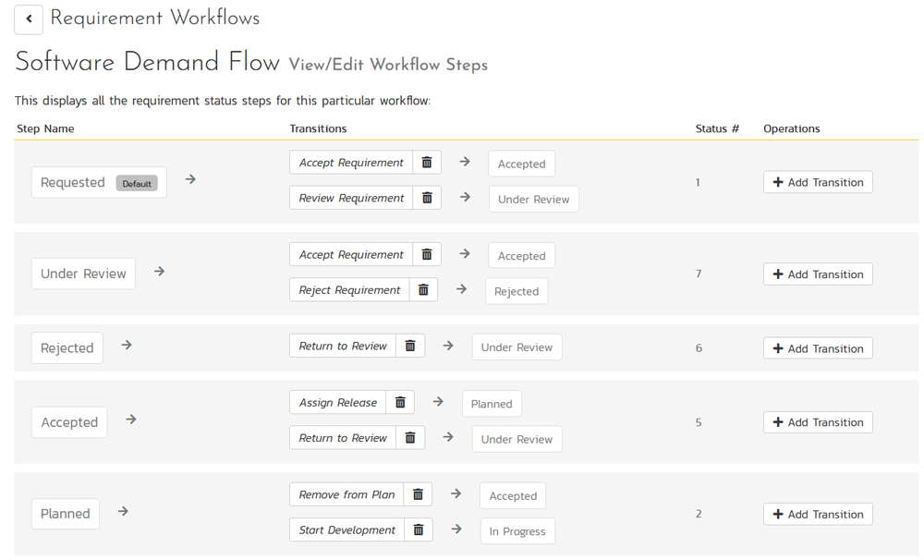924x560 pixels.
Task: Delete the Review Requirement transition
Action: (x=427, y=198)
